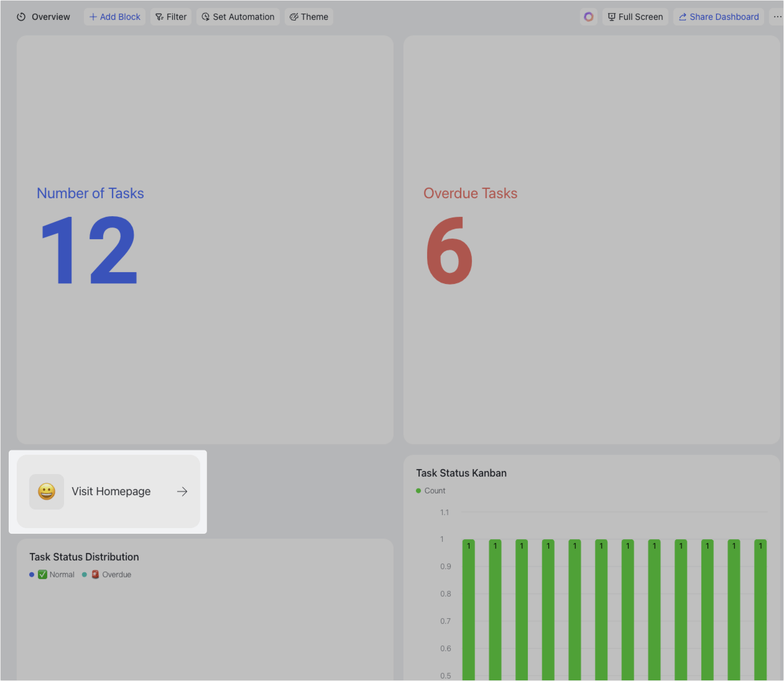Click the colorful ring assistant icon

coord(588,17)
